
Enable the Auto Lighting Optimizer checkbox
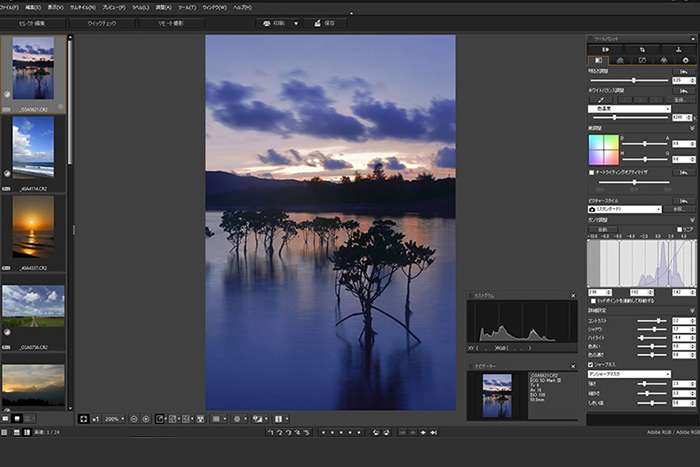pos(590,173)
